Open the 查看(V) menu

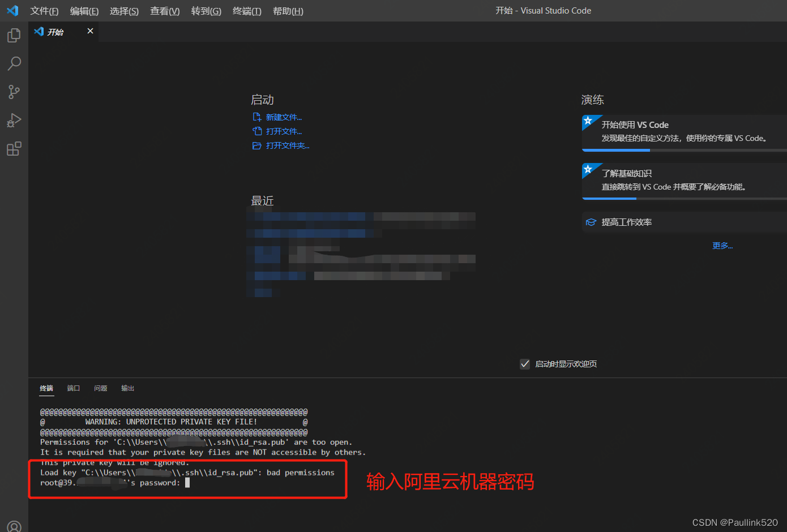click(165, 11)
